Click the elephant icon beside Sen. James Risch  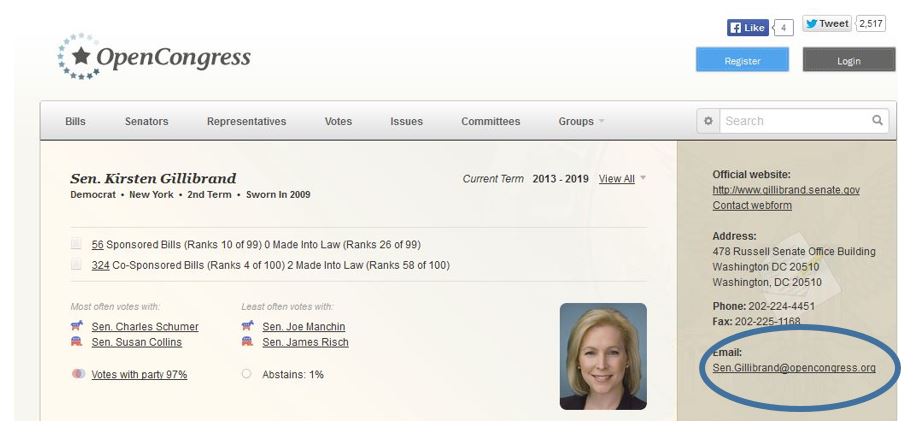tap(248, 341)
